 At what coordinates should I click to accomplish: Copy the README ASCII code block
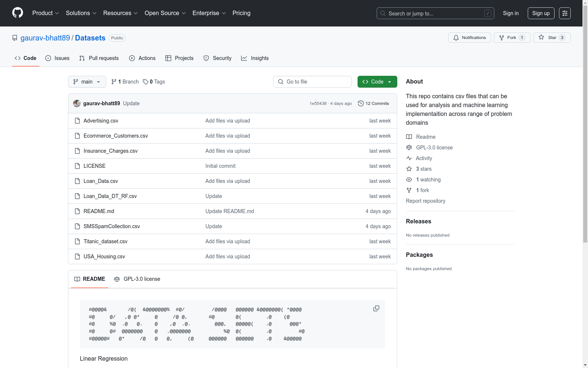pos(376,308)
